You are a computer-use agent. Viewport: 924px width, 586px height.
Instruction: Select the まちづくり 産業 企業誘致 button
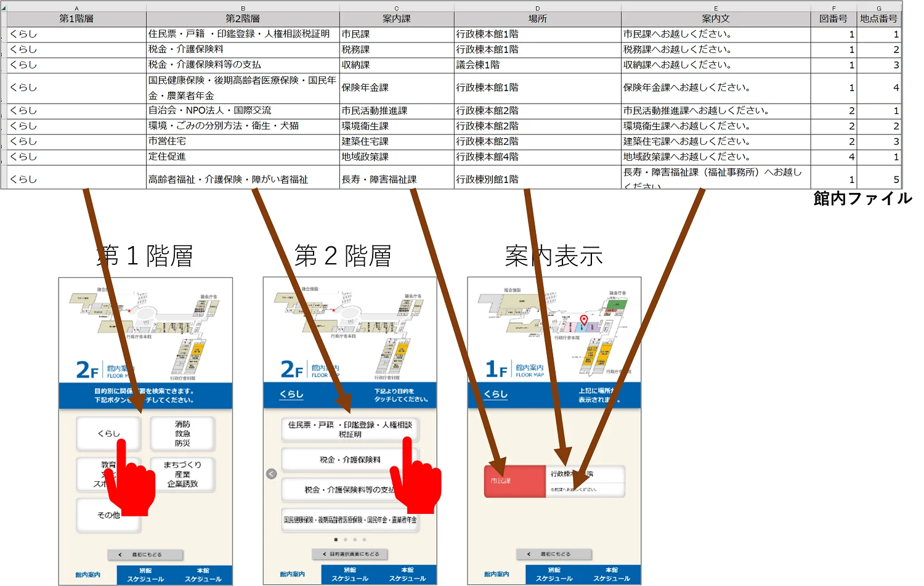(x=182, y=474)
